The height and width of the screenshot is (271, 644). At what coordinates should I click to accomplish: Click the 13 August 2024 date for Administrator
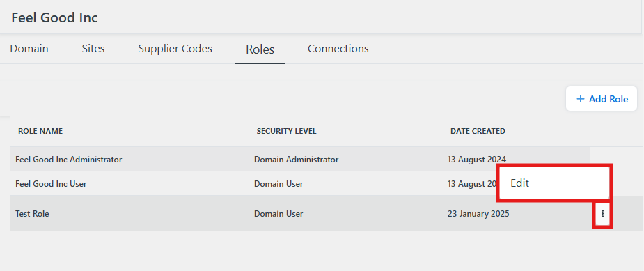[x=477, y=159]
